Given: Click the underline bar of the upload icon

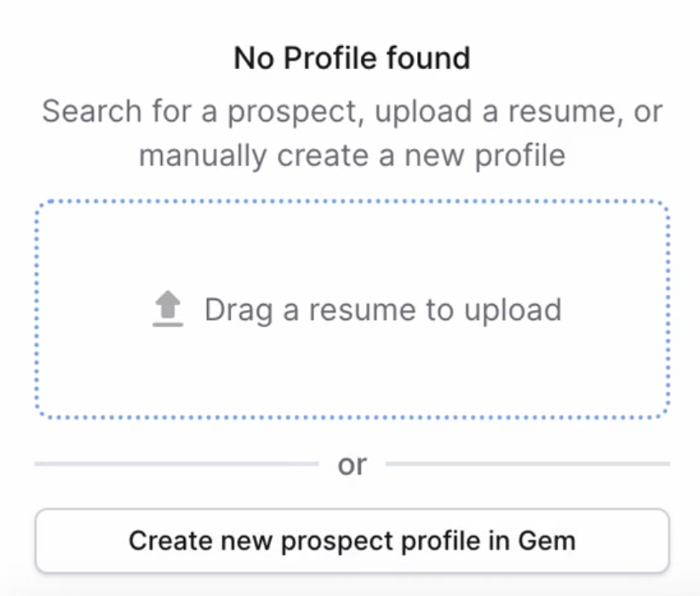Looking at the screenshot, I should click(x=168, y=324).
